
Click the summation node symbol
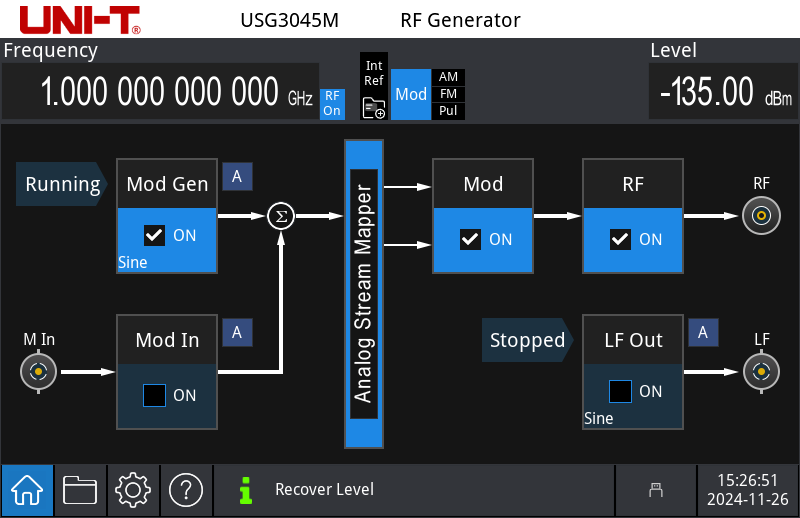pos(281,215)
